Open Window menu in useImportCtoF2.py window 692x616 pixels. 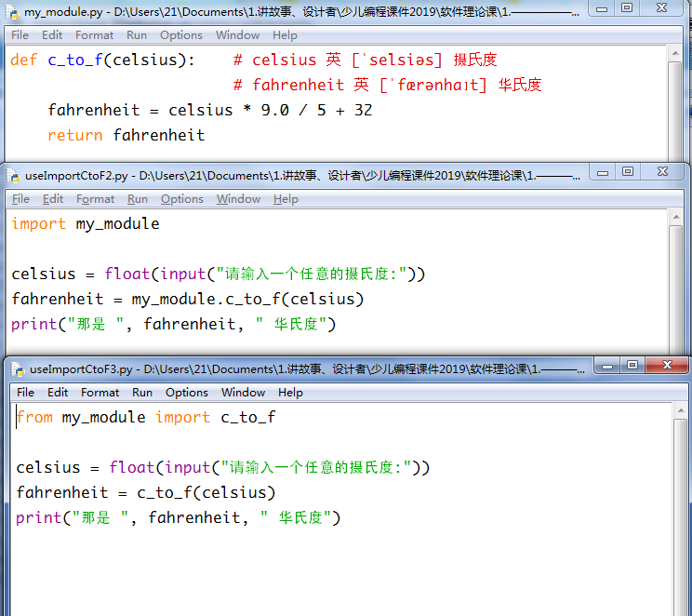[x=238, y=199]
